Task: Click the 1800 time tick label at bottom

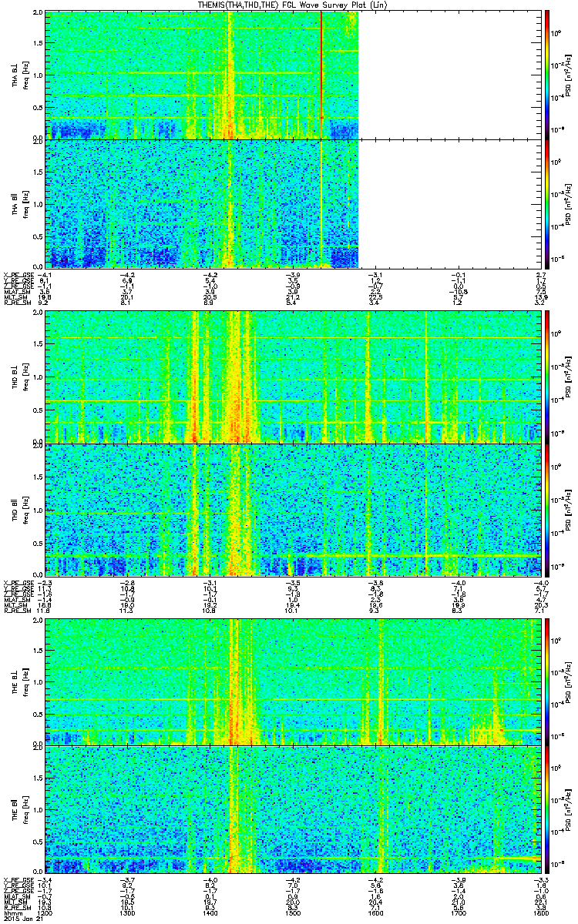Action: coord(540,913)
